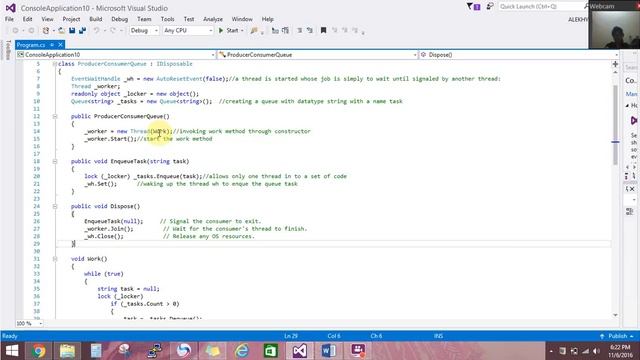Open the Tools menu
The height and width of the screenshot is (360, 640).
click(x=167, y=19)
